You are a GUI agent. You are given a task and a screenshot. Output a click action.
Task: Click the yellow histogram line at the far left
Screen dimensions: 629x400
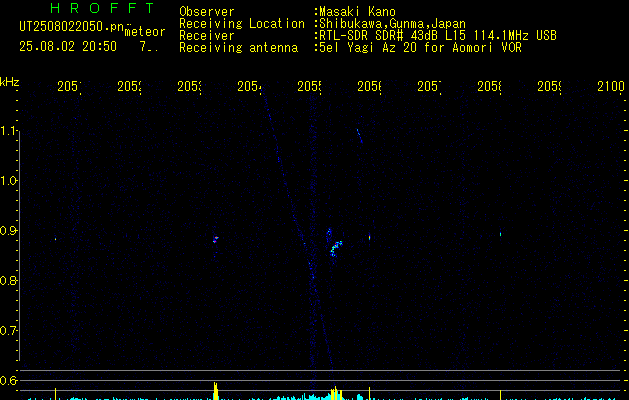coord(55,394)
